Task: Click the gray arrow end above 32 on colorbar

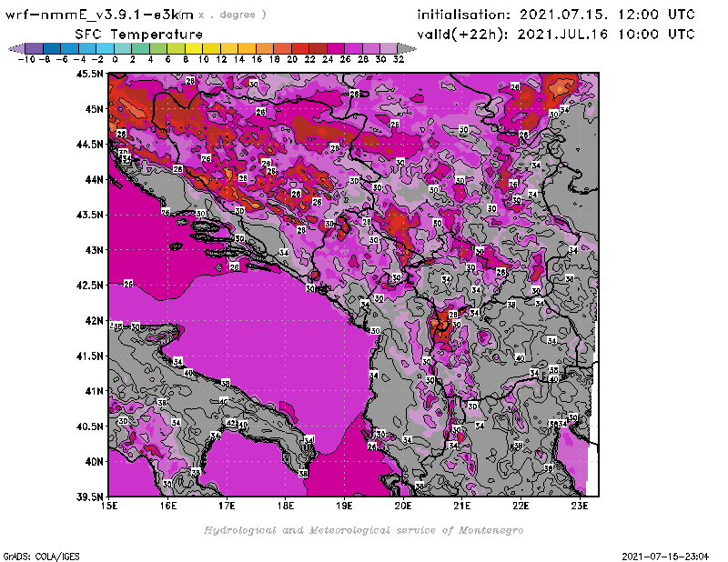Action: 407,48
